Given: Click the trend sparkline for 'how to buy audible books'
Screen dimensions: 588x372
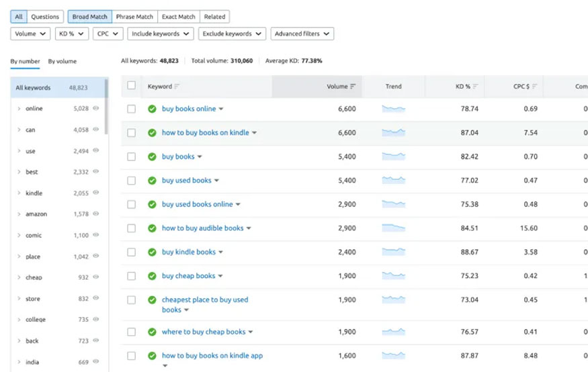Looking at the screenshot, I should (393, 228).
